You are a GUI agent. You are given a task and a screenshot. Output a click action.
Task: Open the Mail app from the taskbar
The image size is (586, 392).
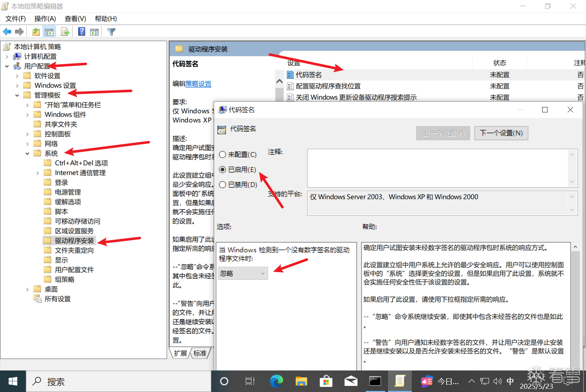[x=351, y=381]
